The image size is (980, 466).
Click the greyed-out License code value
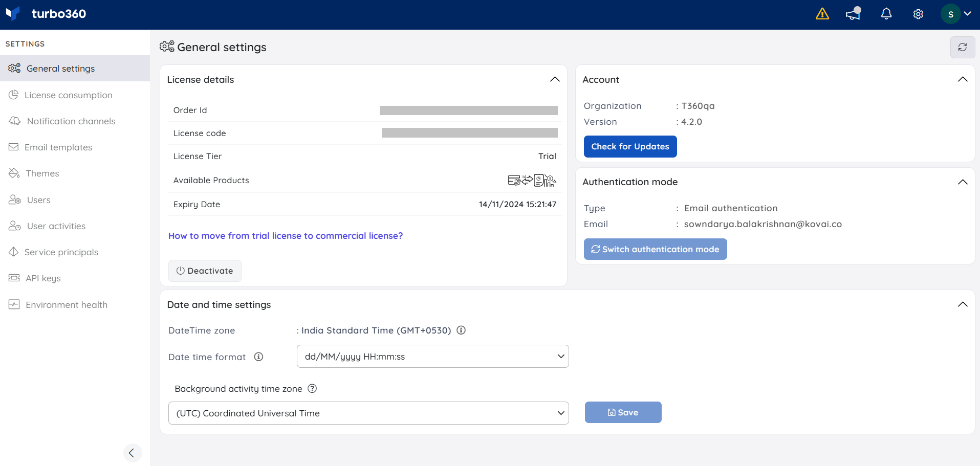(469, 133)
